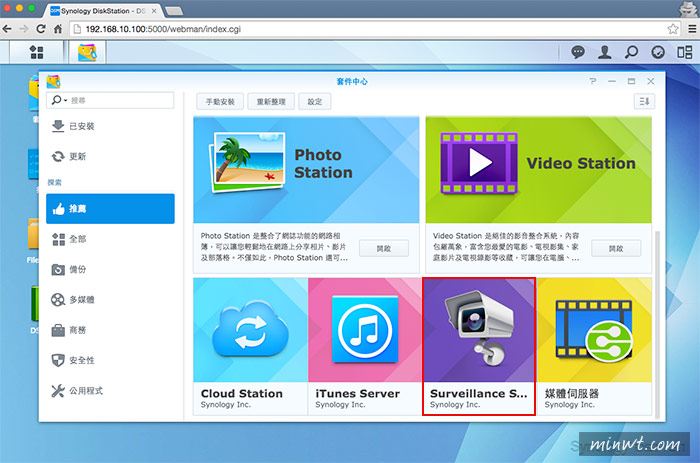
Task: Select 商務 business category
Action: coord(110,330)
